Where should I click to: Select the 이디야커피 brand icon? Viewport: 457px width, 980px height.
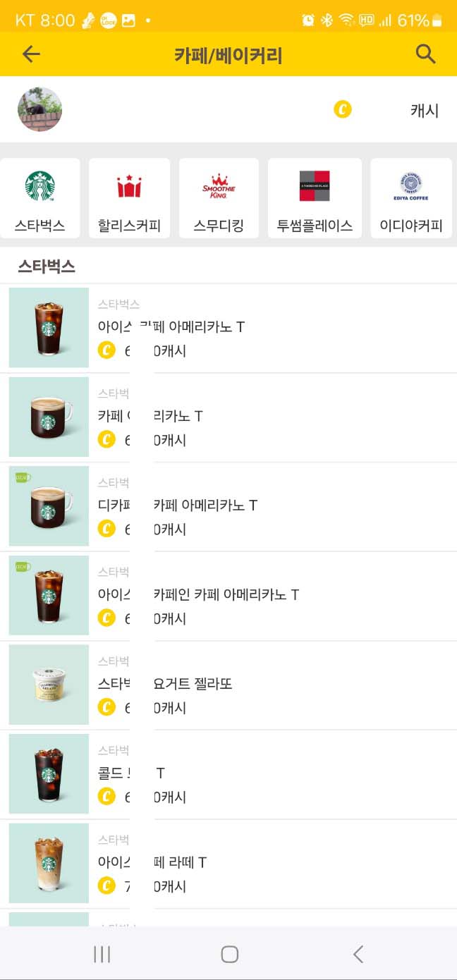[x=411, y=197]
